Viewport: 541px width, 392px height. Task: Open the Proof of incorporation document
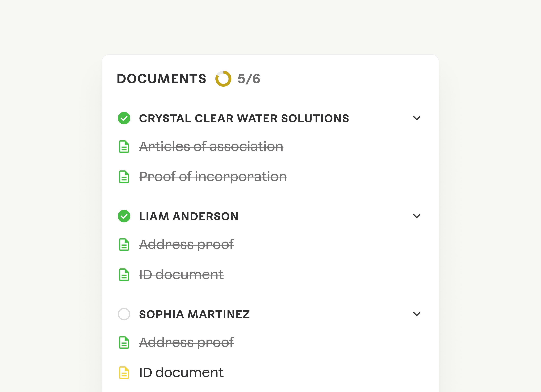213,177
